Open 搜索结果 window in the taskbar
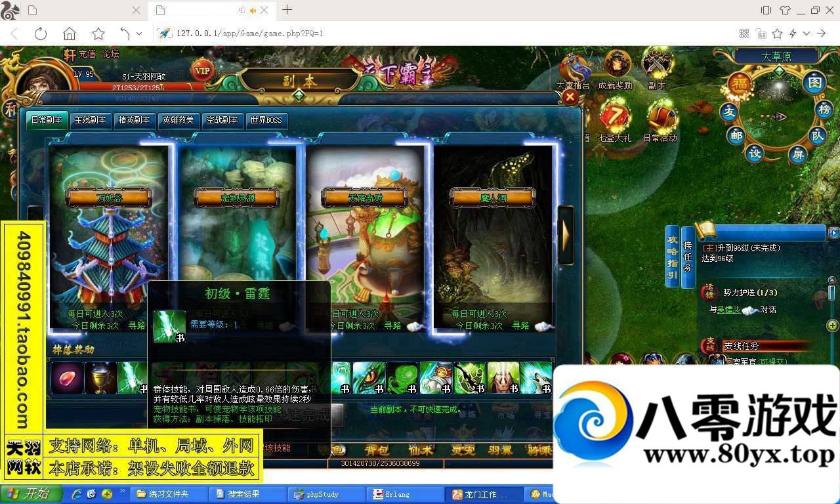This screenshot has height=504, width=840. coord(246,494)
